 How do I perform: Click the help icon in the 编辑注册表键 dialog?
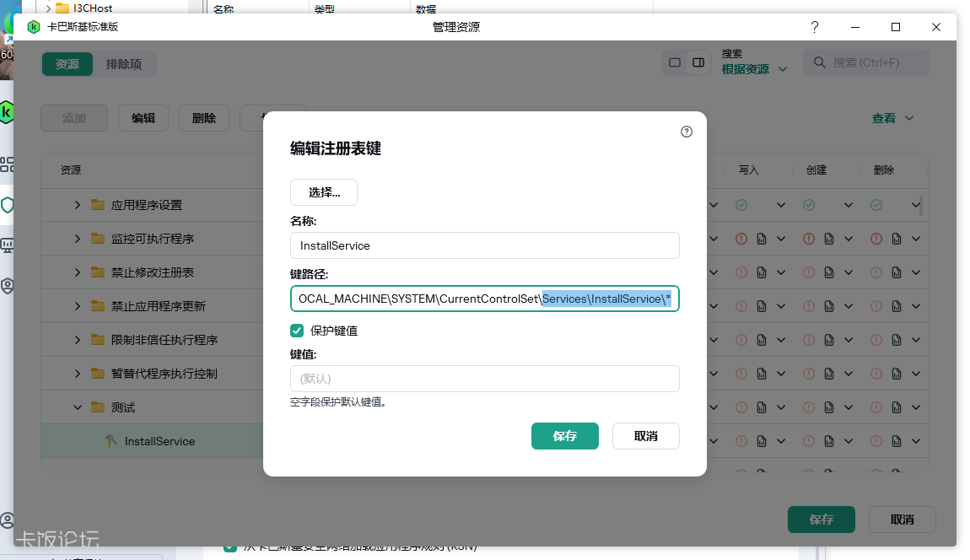[x=686, y=132]
